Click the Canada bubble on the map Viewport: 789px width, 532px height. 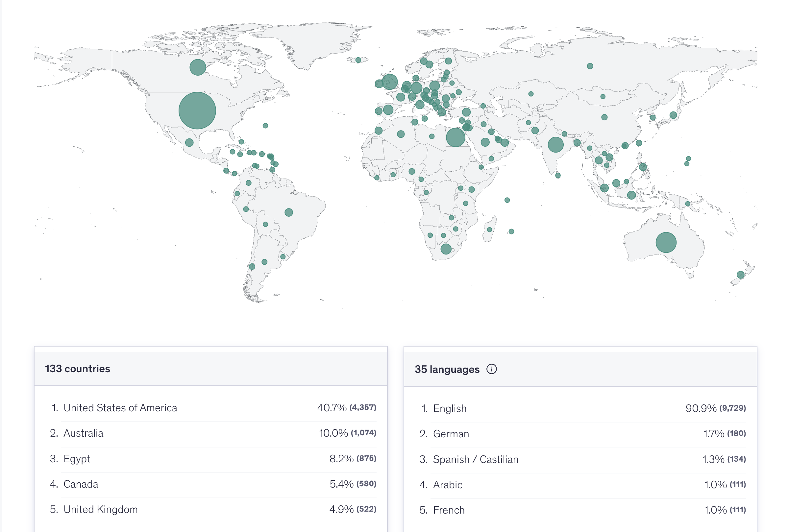coord(198,67)
